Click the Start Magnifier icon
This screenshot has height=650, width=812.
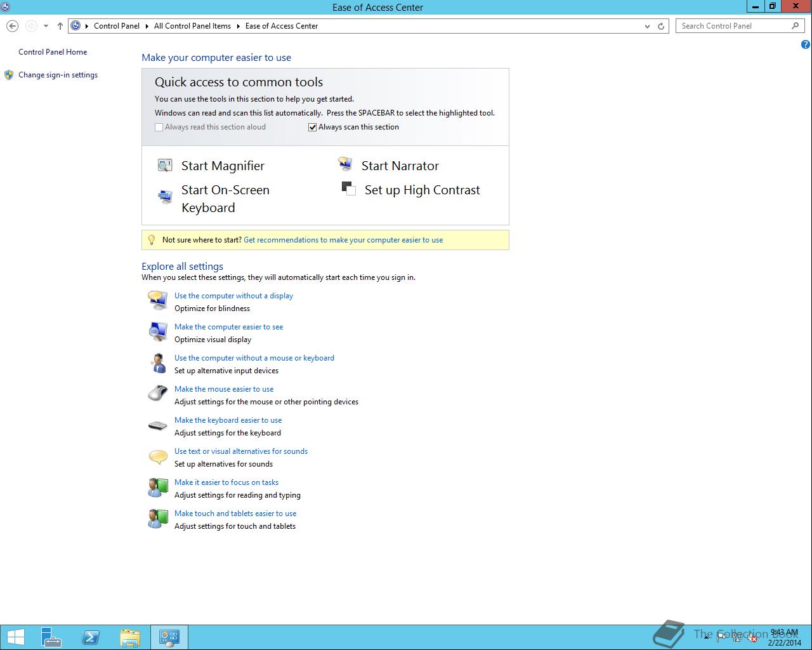tap(165, 166)
